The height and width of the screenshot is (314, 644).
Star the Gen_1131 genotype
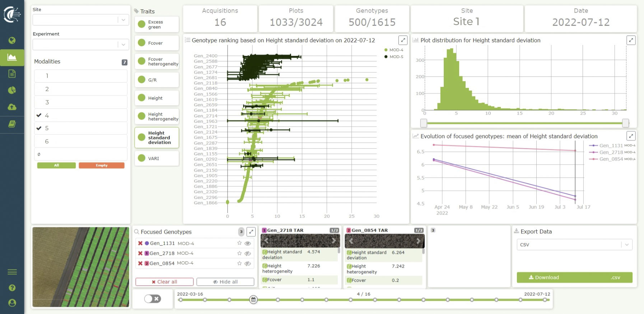[239, 243]
